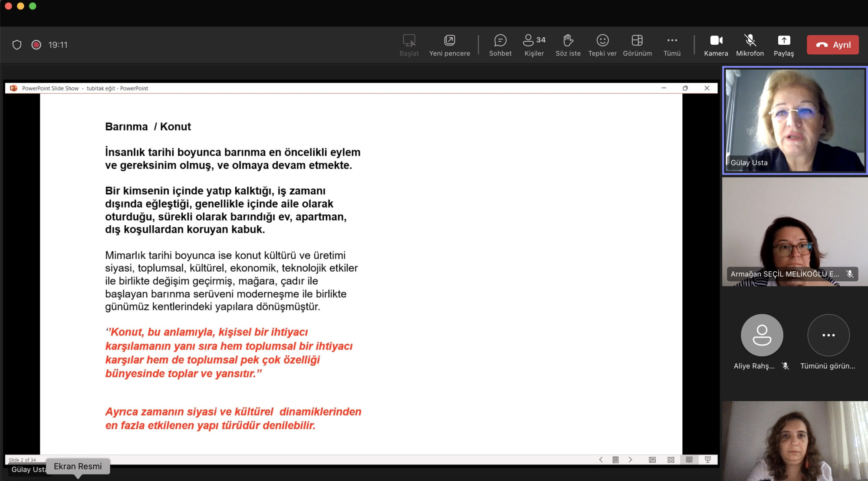Click the security shield icon

tap(17, 45)
